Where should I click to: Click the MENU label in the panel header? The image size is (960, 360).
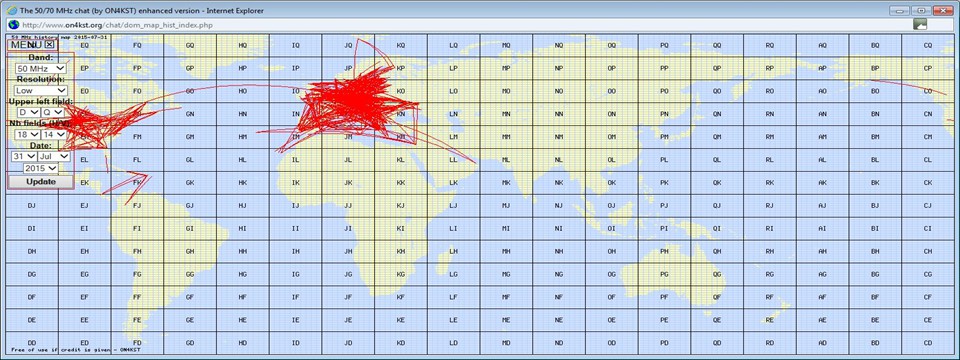[x=26, y=44]
